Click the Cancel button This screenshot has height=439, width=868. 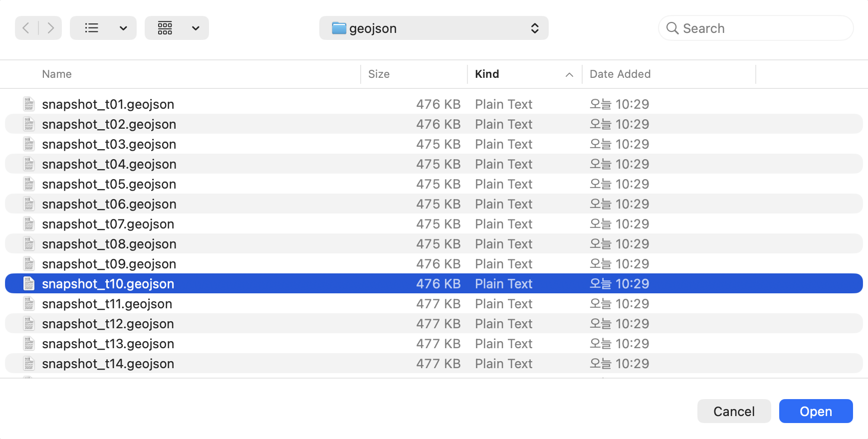(x=733, y=411)
